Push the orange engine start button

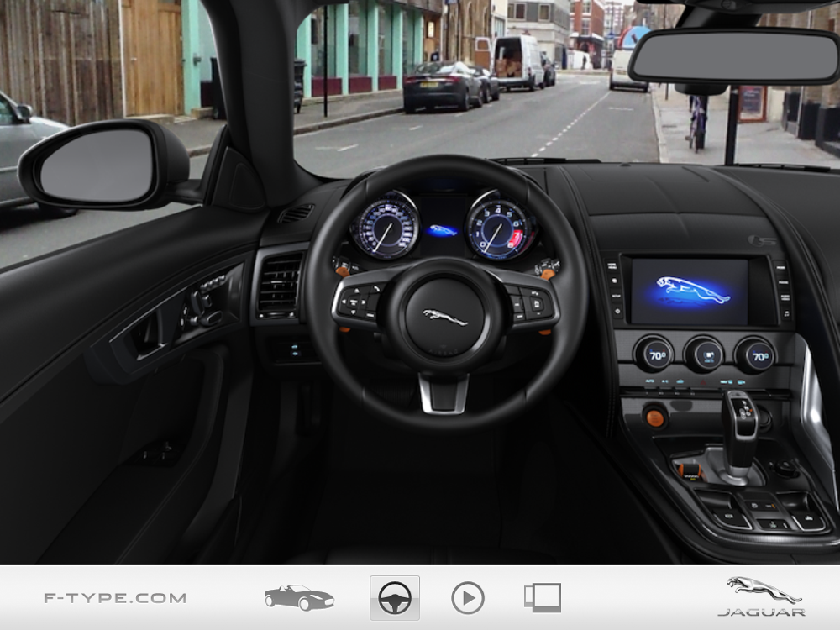point(654,417)
